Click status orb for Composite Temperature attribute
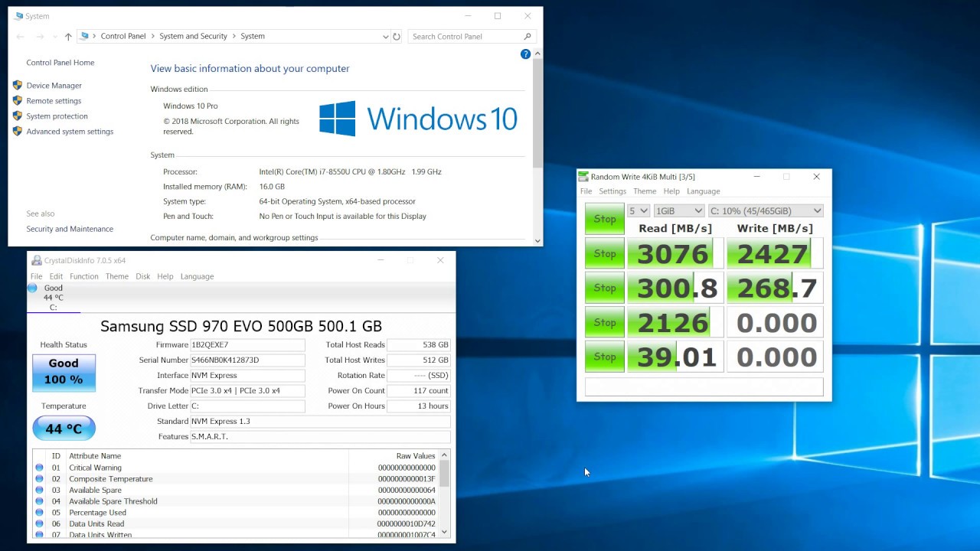The image size is (980, 551). point(39,479)
